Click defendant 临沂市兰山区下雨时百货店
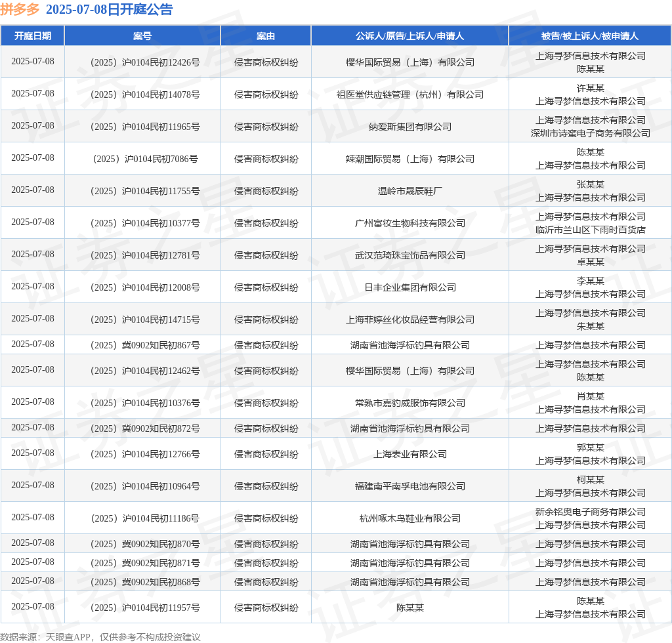The image size is (672, 643). point(590,230)
